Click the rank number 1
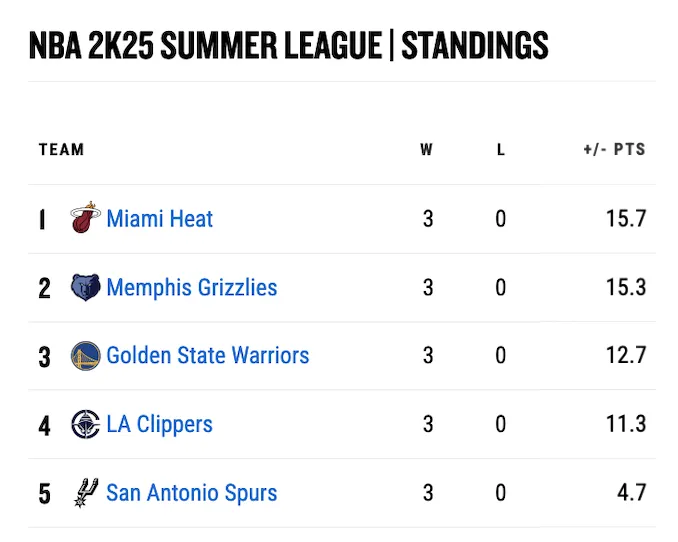The height and width of the screenshot is (542, 678). [x=42, y=220]
